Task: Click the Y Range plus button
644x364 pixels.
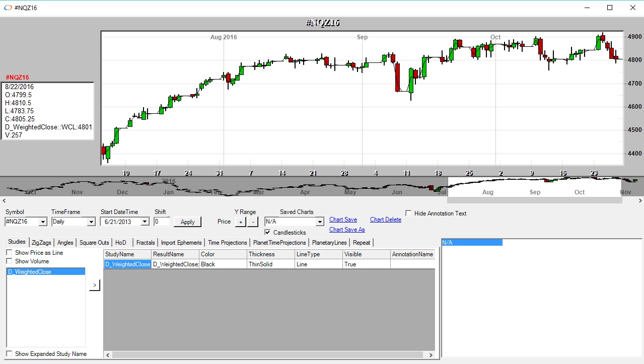Action: point(240,222)
